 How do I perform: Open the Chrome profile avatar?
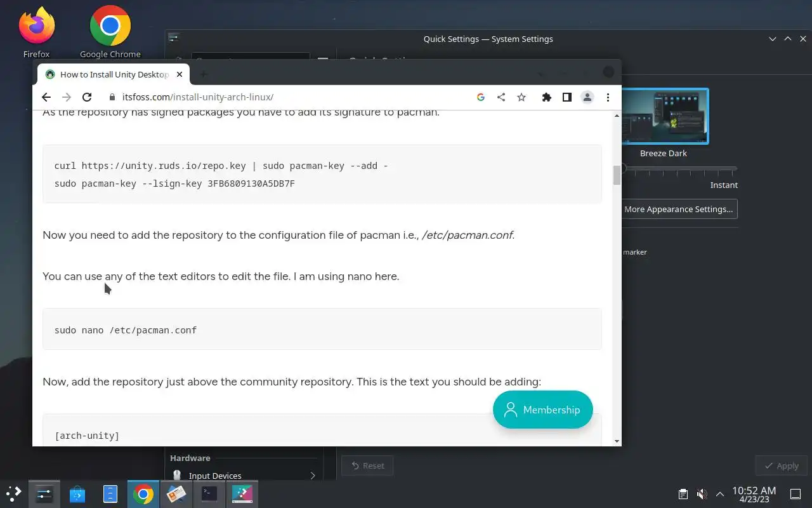click(x=587, y=97)
